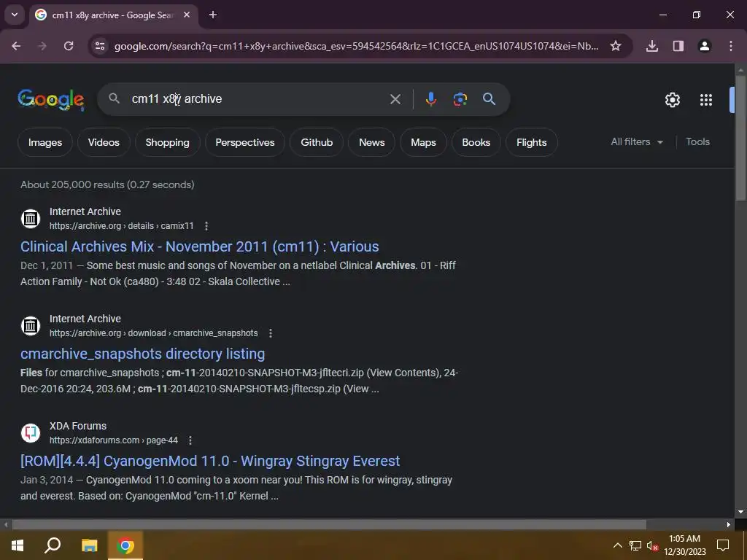Image resolution: width=747 pixels, height=560 pixels.
Task: Expand the tab search dropdown arrow
Action: (15, 15)
